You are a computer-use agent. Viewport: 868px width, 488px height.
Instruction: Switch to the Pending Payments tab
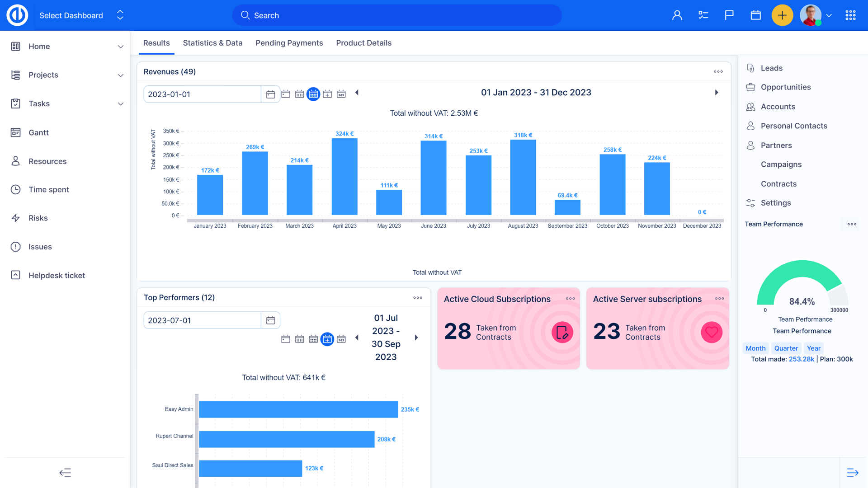point(289,43)
